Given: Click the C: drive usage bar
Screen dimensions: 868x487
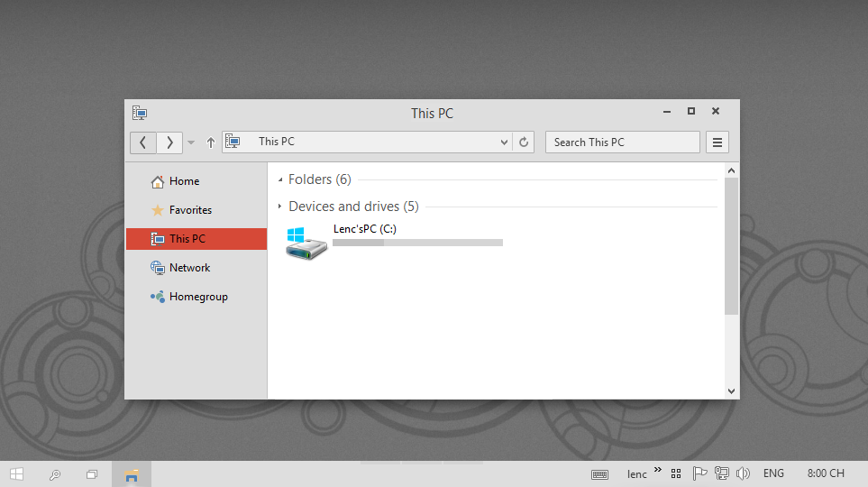Looking at the screenshot, I should coord(418,243).
